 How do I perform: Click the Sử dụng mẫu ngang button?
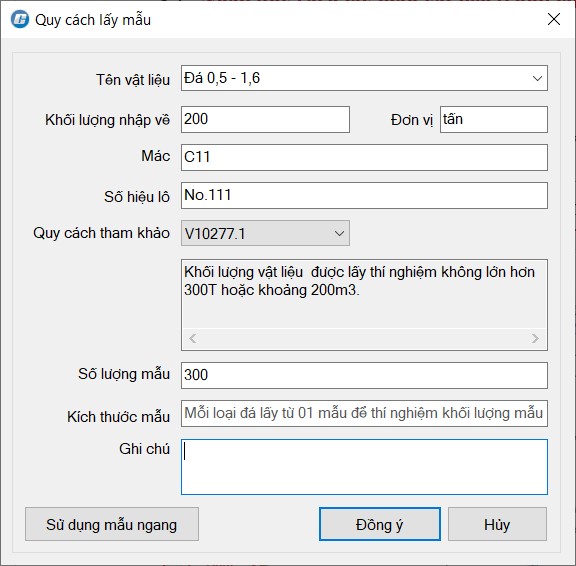click(112, 524)
